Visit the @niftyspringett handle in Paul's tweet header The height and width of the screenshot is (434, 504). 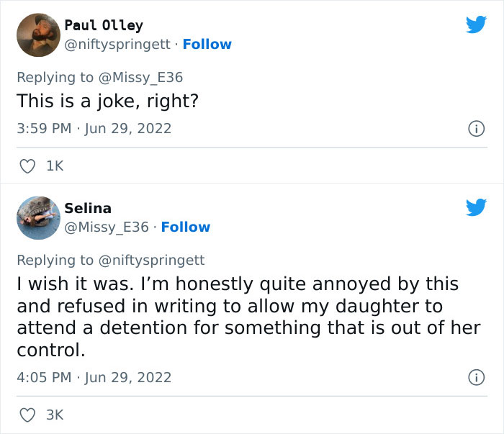tap(118, 45)
